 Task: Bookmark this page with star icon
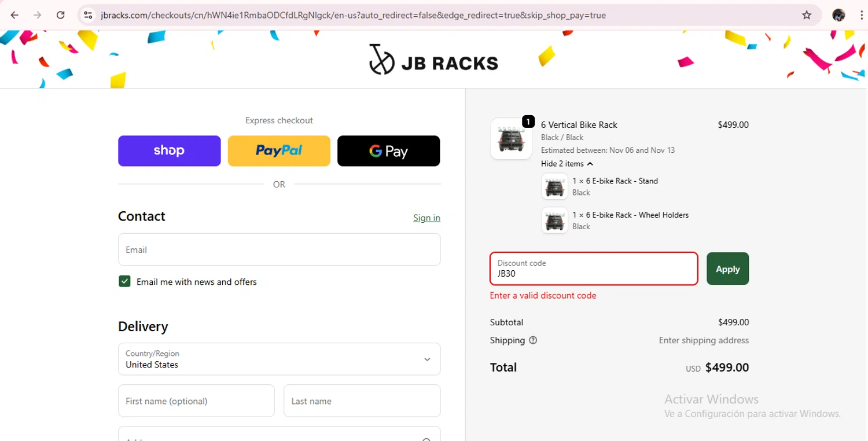(807, 15)
